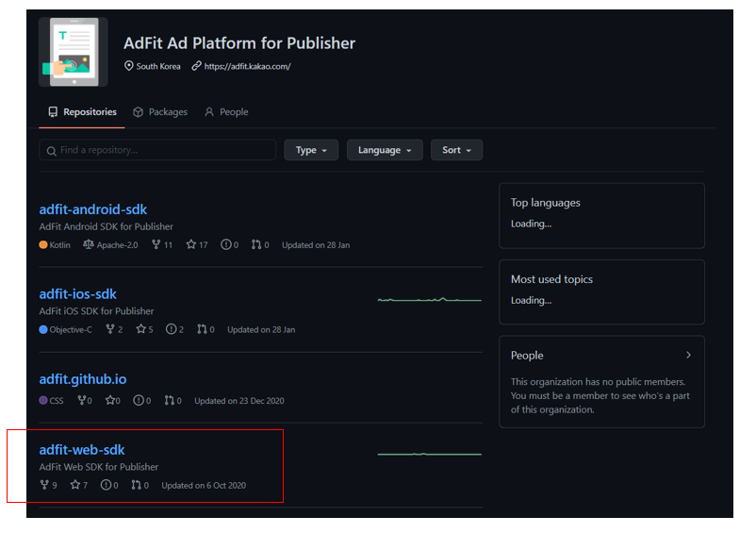Switch to the Packages tab

(160, 112)
